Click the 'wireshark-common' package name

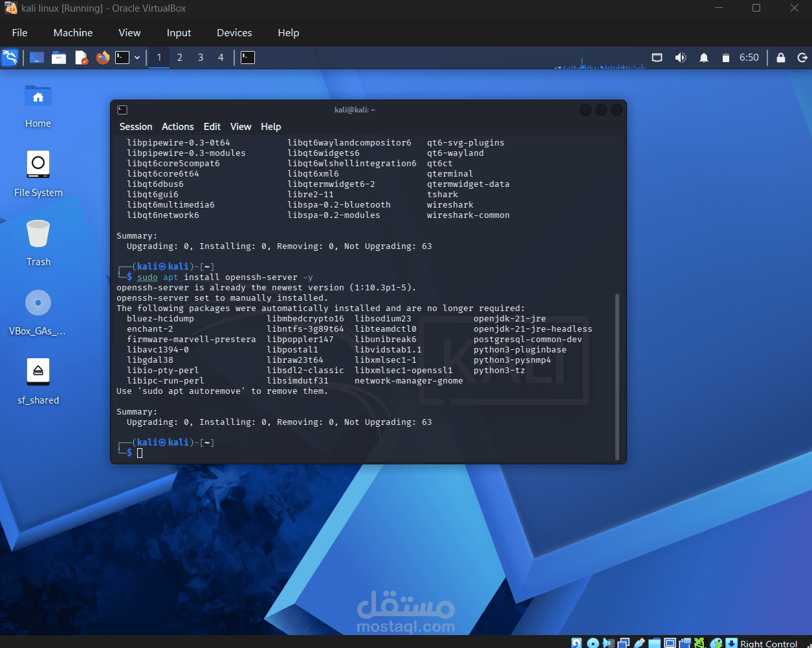(468, 215)
